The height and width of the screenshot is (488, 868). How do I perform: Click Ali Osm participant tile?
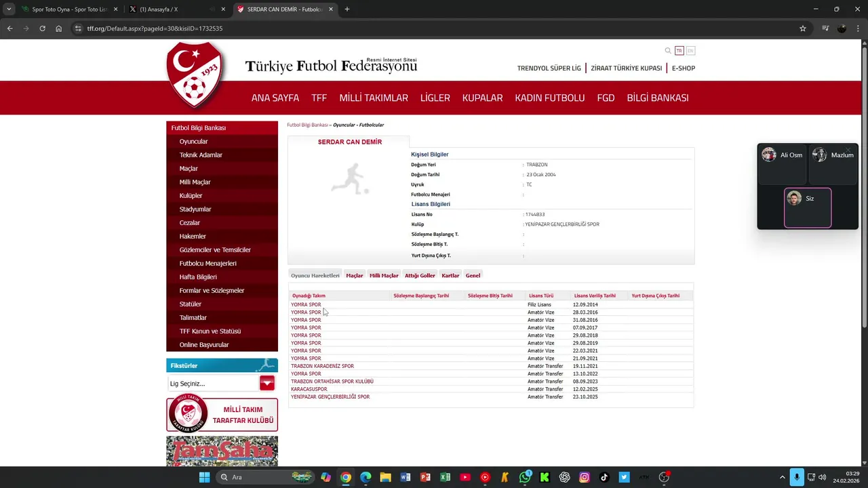pyautogui.click(x=783, y=164)
